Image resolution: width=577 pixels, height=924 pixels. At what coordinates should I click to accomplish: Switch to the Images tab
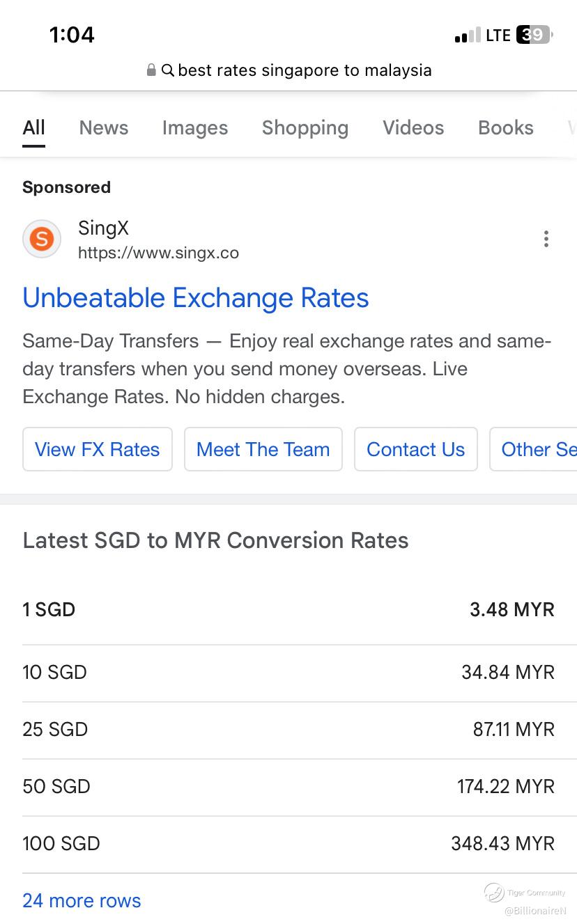pyautogui.click(x=195, y=128)
